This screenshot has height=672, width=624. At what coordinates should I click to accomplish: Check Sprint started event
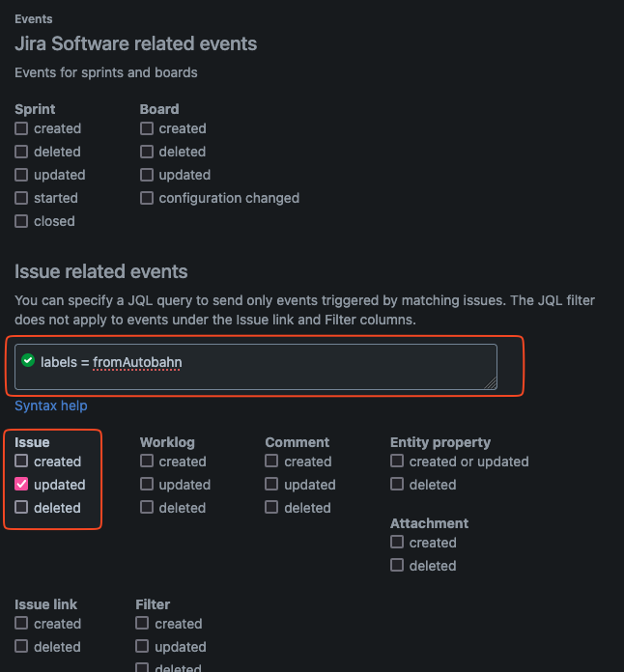point(21,198)
